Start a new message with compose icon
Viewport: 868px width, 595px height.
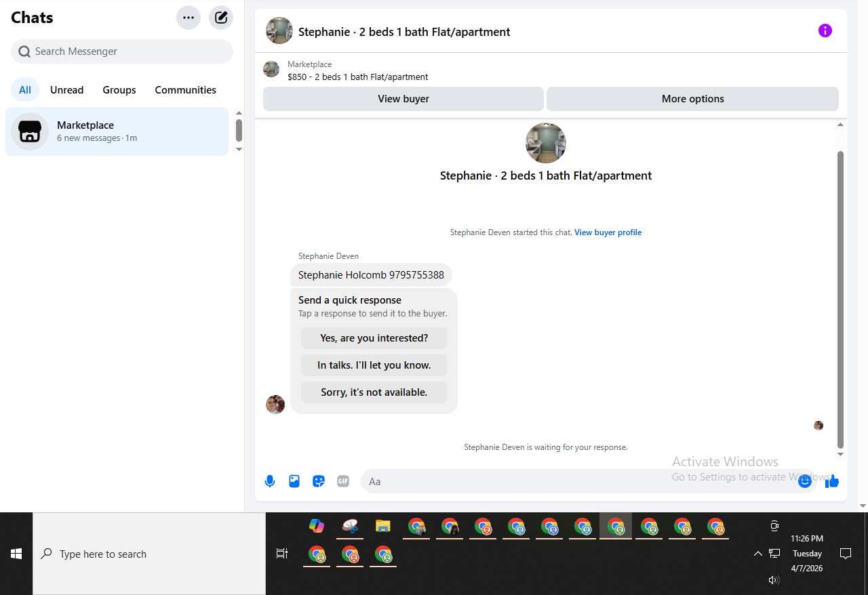(221, 18)
